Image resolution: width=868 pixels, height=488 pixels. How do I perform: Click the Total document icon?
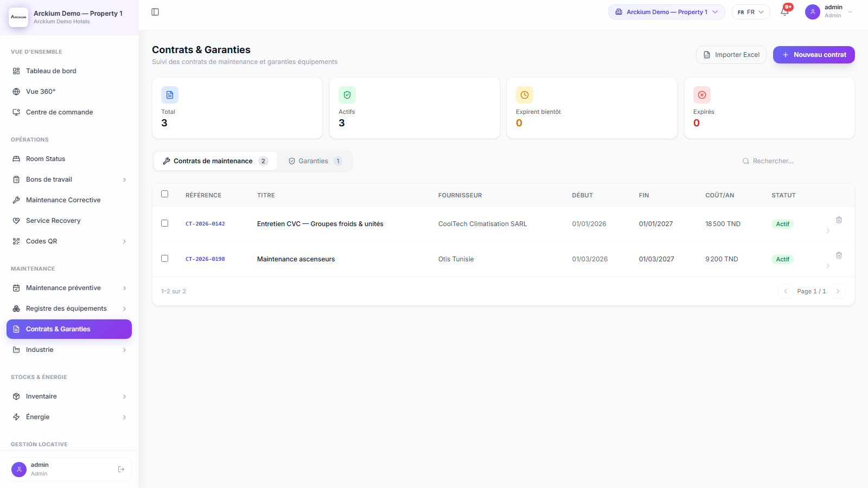point(170,95)
